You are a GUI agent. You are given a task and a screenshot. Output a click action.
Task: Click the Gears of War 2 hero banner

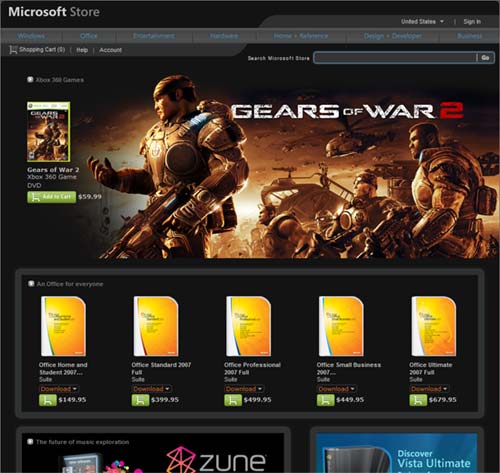[293, 167]
